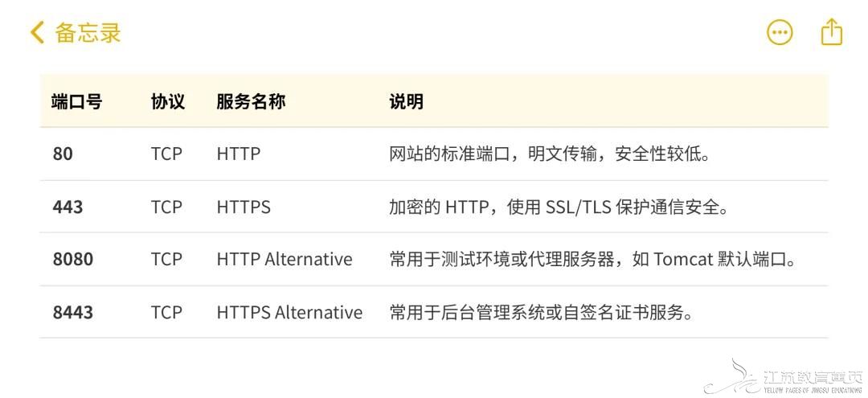
Task: Open the more options ellipsis icon
Action: point(780,33)
